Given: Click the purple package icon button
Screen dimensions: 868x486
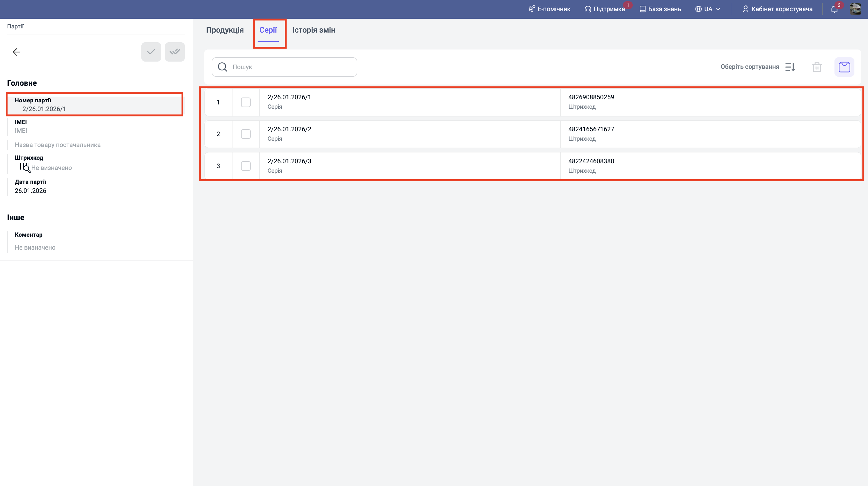Looking at the screenshot, I should pos(844,67).
